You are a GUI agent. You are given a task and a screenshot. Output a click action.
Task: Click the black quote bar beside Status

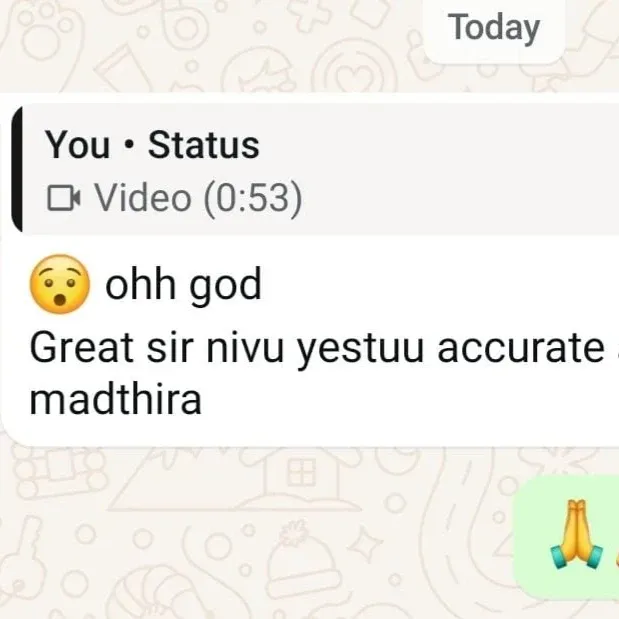(x=17, y=169)
